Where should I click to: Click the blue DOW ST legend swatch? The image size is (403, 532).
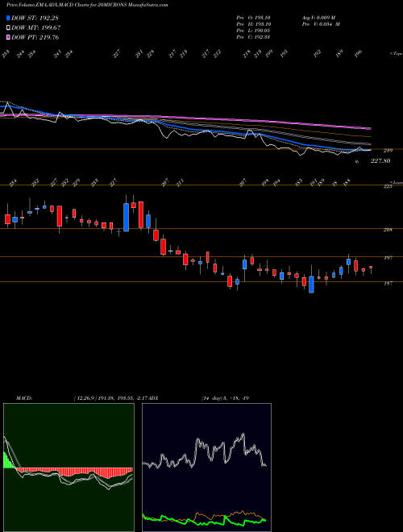point(9,18)
